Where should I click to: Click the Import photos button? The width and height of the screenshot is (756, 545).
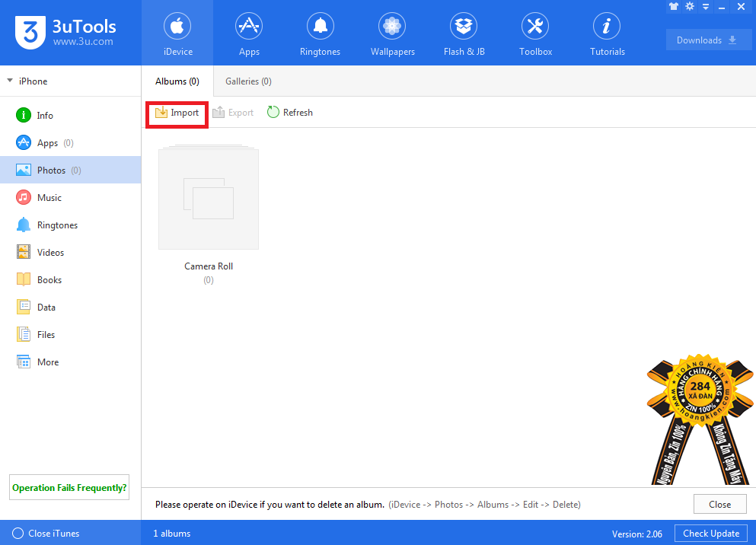[177, 113]
